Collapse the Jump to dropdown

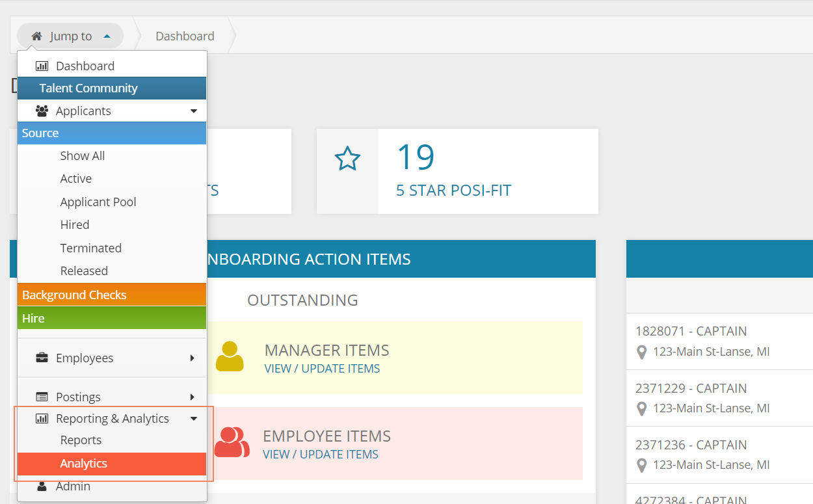click(x=107, y=36)
